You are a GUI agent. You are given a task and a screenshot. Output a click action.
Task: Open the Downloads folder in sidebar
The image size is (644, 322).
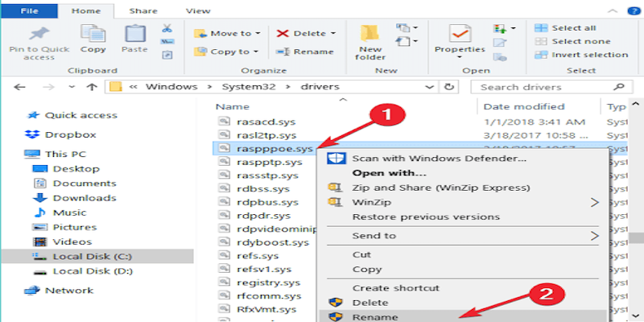[85, 198]
